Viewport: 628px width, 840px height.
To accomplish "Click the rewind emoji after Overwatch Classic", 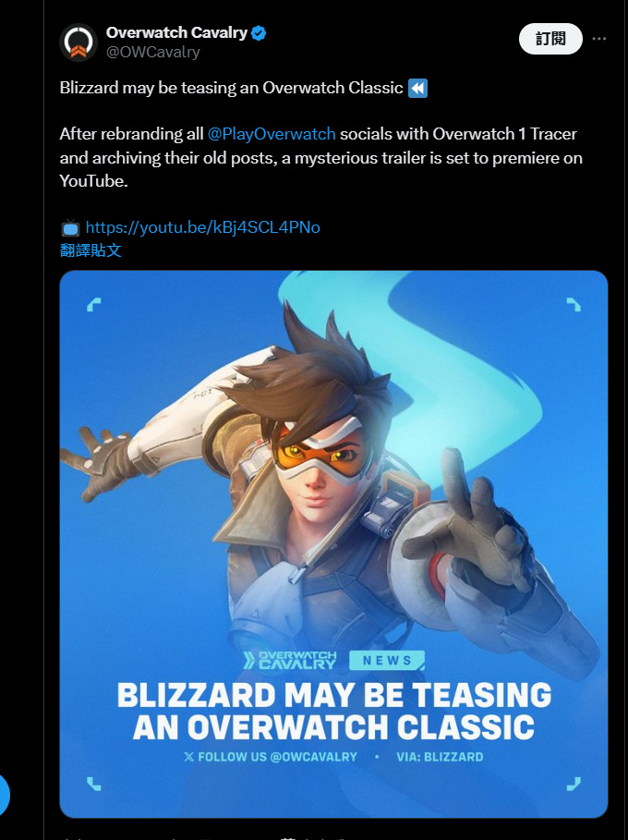I will 417,88.
